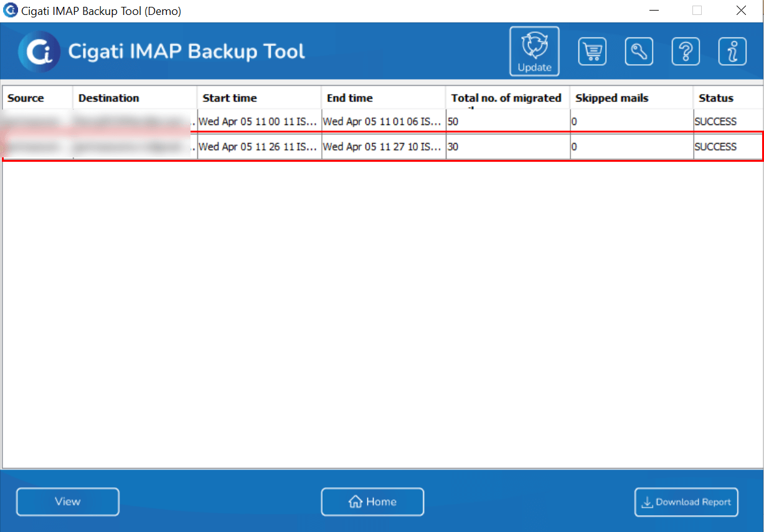The width and height of the screenshot is (764, 532).
Task: Select start time 'Wed Apr 05 11 26 11' cell
Action: click(x=259, y=147)
